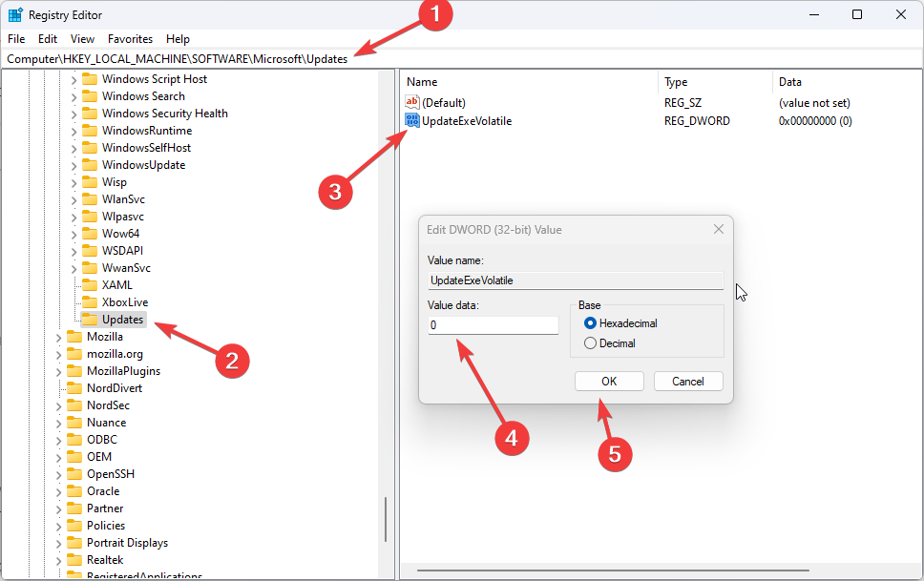Image resolution: width=924 pixels, height=581 pixels.
Task: Click the UpdateExeVolatile DWORD value icon
Action: click(x=412, y=121)
